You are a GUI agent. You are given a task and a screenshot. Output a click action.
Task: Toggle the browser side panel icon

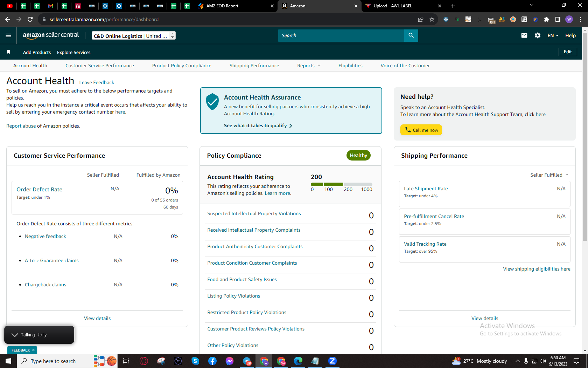(558, 19)
